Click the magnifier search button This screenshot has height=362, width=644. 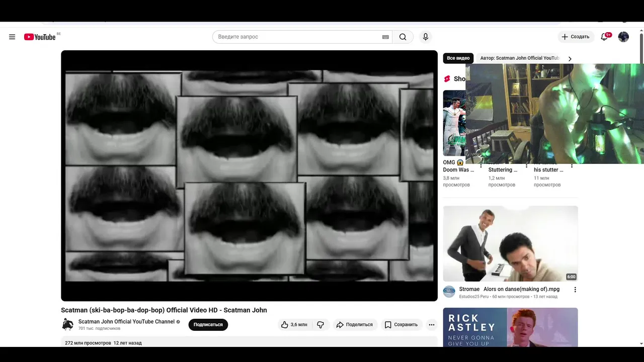tap(403, 37)
